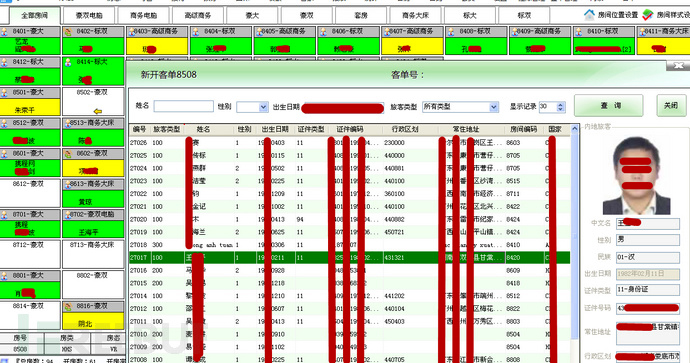Select the guest icon on room 8414-标大
Viewport: 690px width, 363px height.
click(68, 62)
